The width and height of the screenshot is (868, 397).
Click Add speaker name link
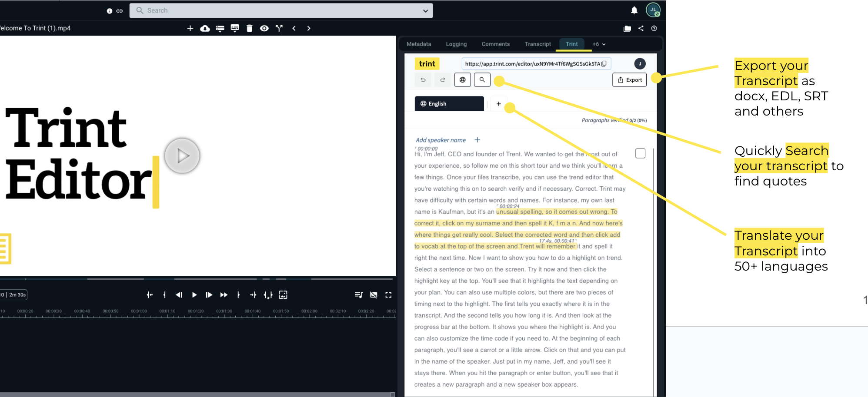pyautogui.click(x=441, y=140)
